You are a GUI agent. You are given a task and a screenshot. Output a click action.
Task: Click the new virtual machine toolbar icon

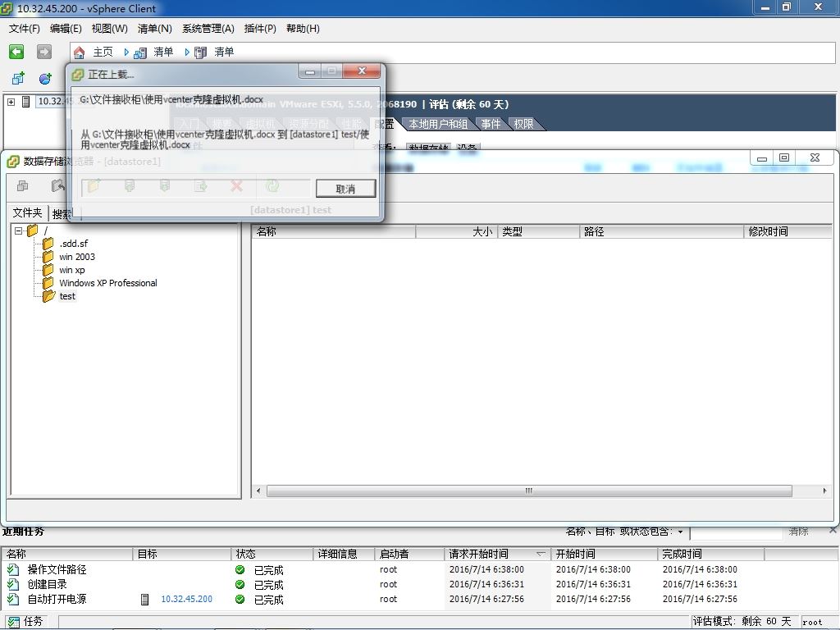pos(18,78)
